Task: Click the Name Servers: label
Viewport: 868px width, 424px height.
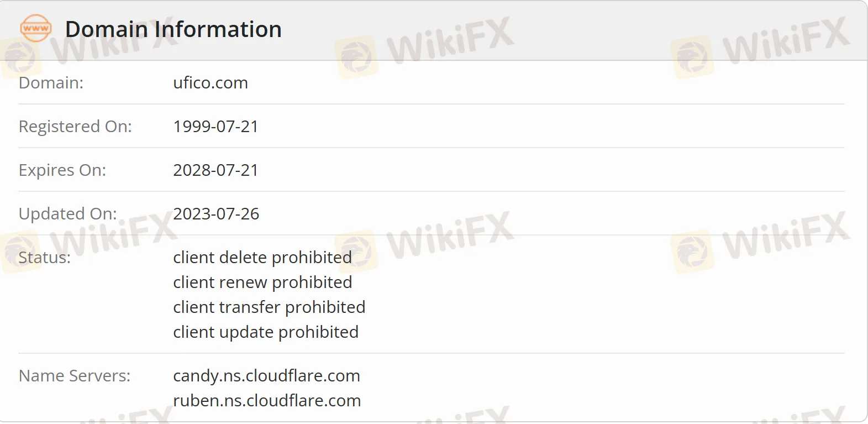Action: pos(75,376)
